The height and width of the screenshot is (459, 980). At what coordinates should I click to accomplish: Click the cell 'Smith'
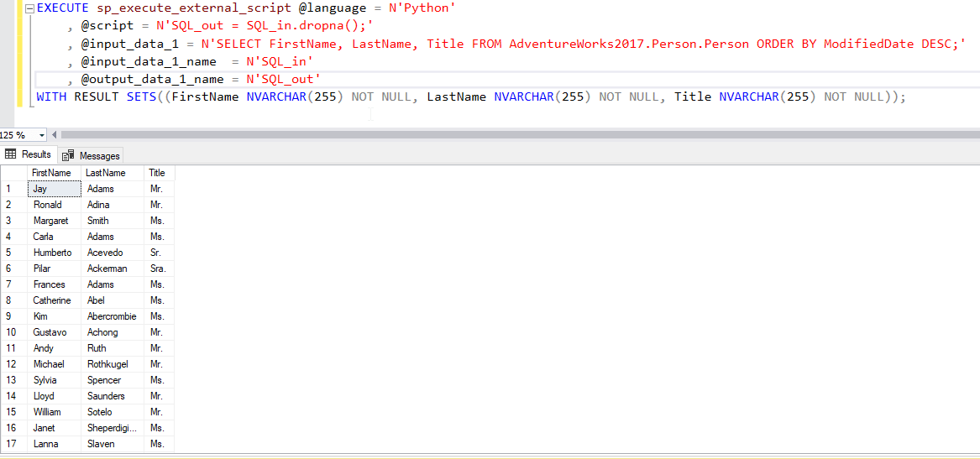coord(113,221)
